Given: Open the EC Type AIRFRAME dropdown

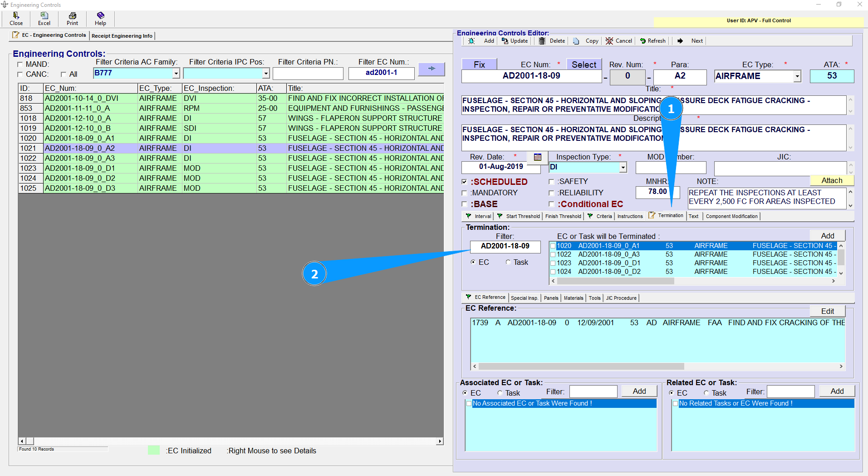Looking at the screenshot, I should click(797, 76).
